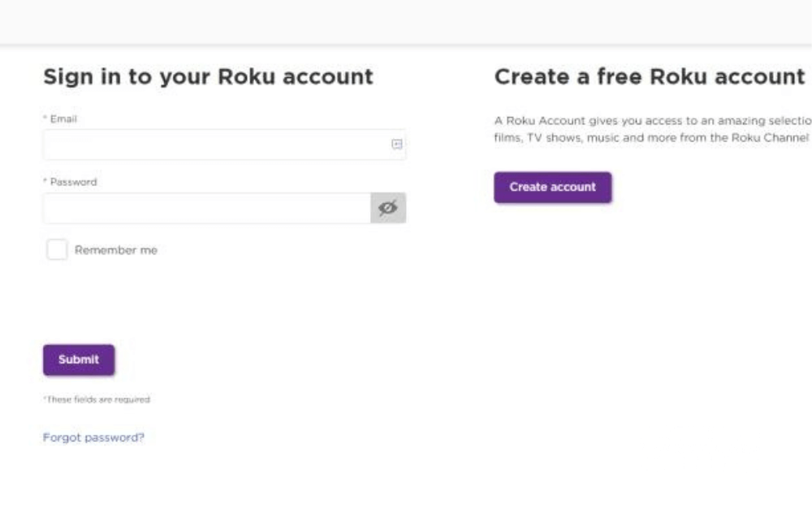The width and height of the screenshot is (812, 512).
Task: Open the Forgot password? link
Action: 93,437
